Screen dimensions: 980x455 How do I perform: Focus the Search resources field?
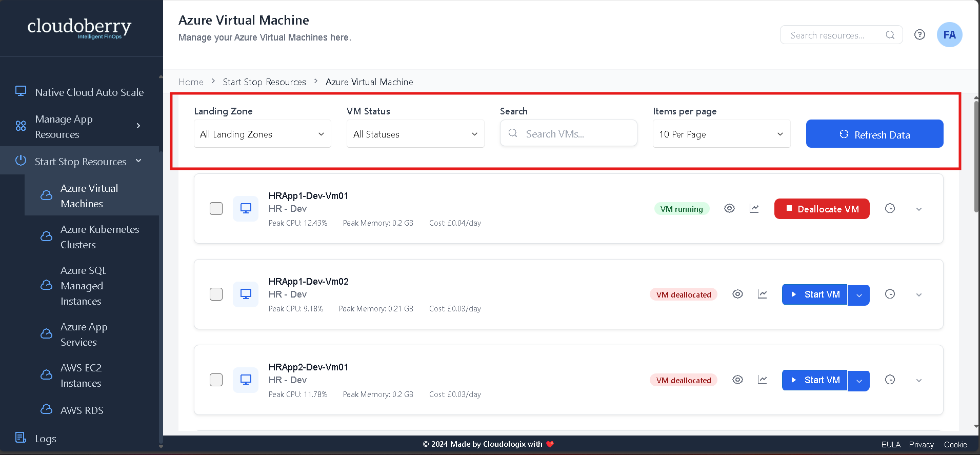[x=841, y=35]
